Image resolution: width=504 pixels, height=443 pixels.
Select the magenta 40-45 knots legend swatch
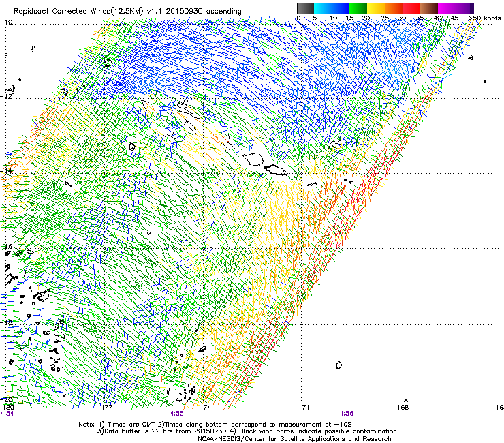pyautogui.click(x=447, y=8)
